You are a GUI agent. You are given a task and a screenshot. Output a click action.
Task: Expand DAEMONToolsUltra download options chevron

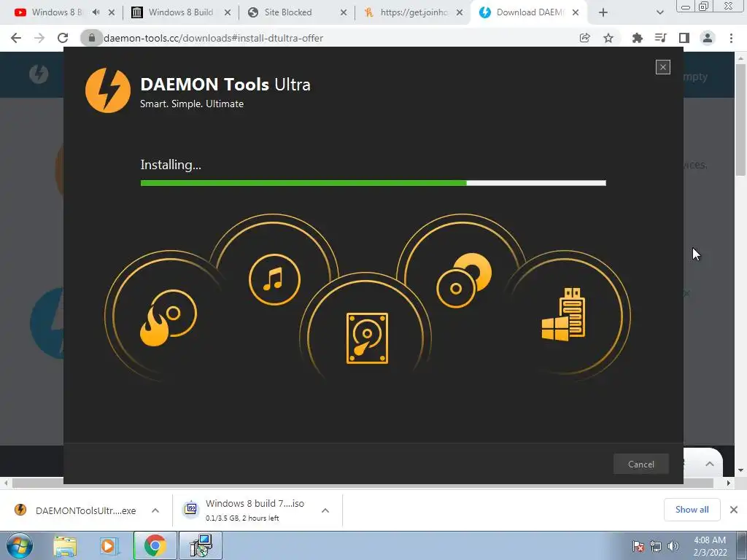[155, 510]
